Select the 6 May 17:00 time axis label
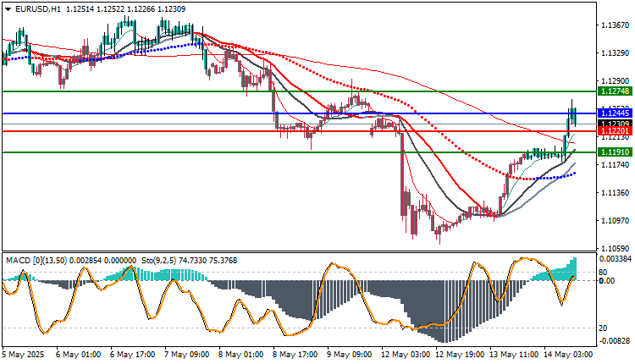The image size is (635, 364). coord(132,355)
